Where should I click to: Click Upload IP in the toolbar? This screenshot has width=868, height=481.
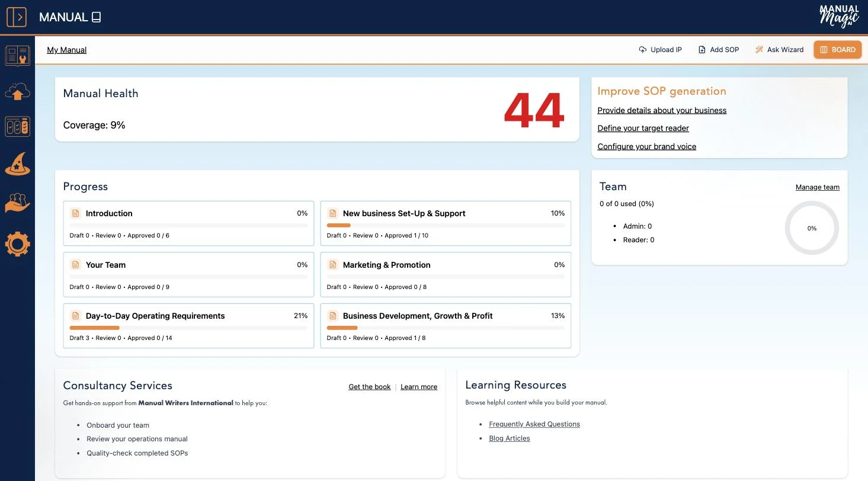coord(660,50)
